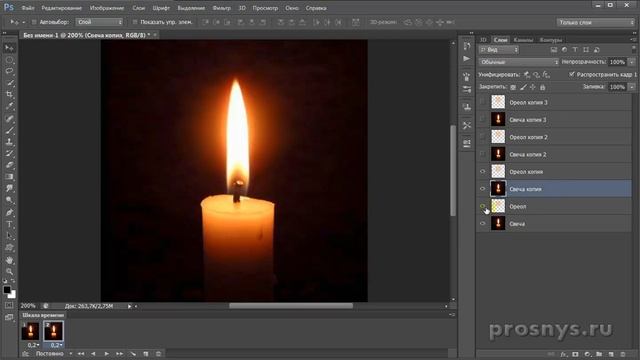Select the Dodge tool

click(x=9, y=200)
